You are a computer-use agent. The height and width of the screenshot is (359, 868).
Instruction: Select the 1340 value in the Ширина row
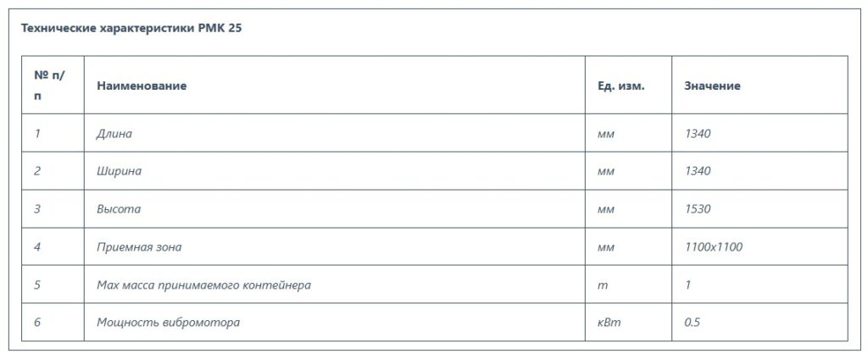tap(697, 171)
